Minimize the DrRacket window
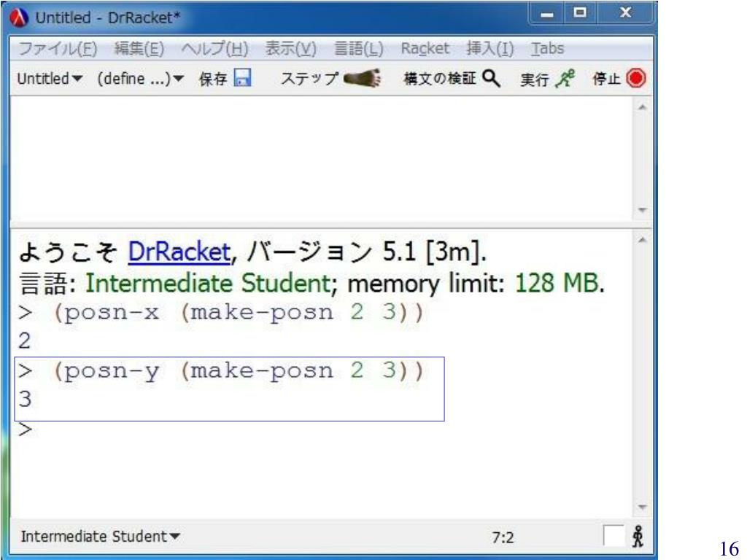The image size is (747, 560). [547, 13]
